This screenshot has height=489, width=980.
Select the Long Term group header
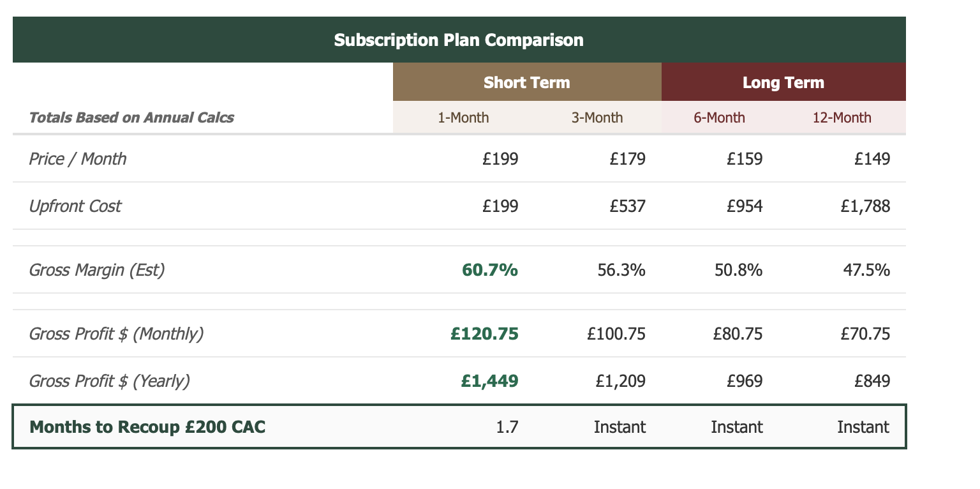[x=783, y=82]
